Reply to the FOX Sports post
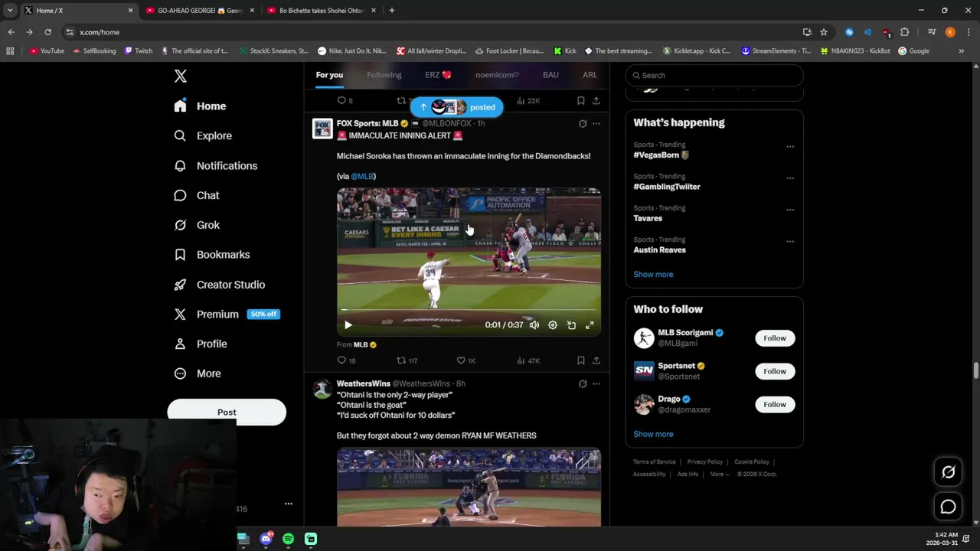 pos(346,360)
